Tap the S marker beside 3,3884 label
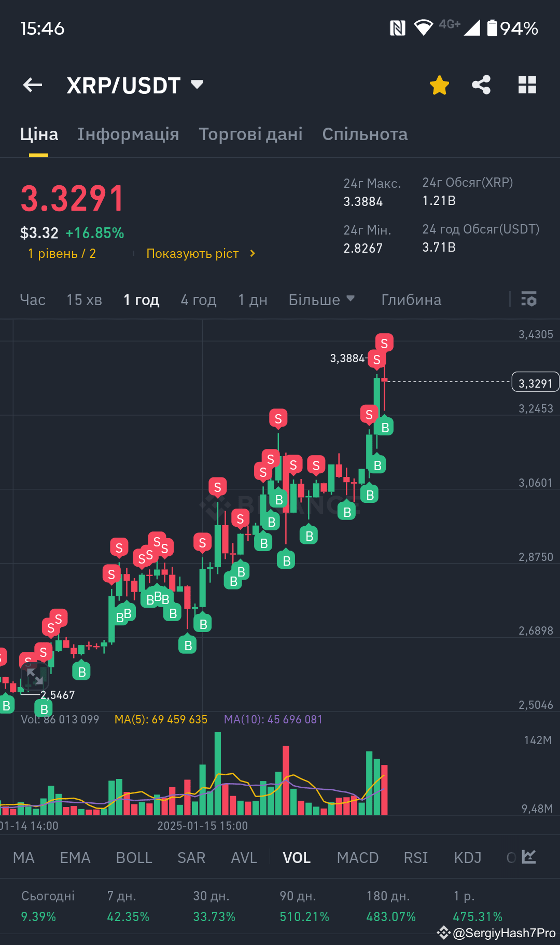 click(377, 360)
